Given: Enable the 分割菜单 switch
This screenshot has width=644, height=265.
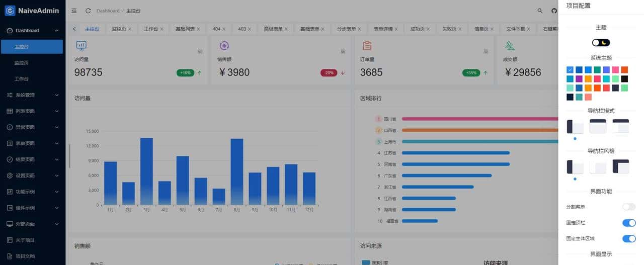Looking at the screenshot, I should click(629, 207).
